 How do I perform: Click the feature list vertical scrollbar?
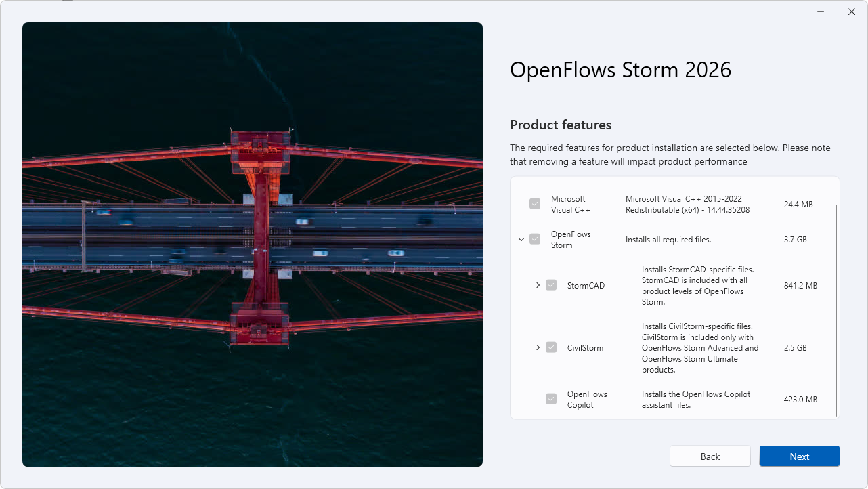[x=837, y=310]
